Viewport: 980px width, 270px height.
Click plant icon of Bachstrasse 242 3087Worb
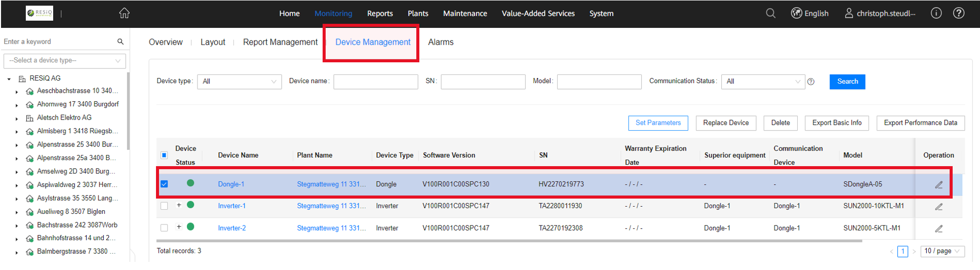click(30, 225)
